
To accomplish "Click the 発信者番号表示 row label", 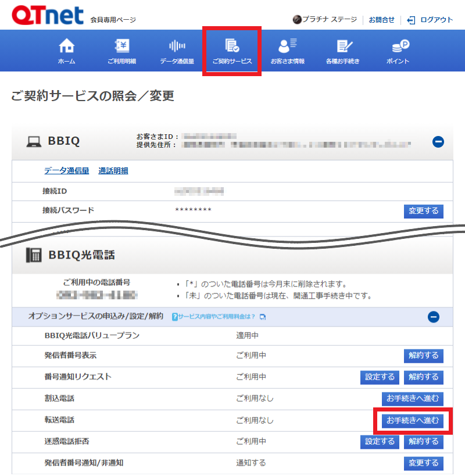I will tap(70, 356).
